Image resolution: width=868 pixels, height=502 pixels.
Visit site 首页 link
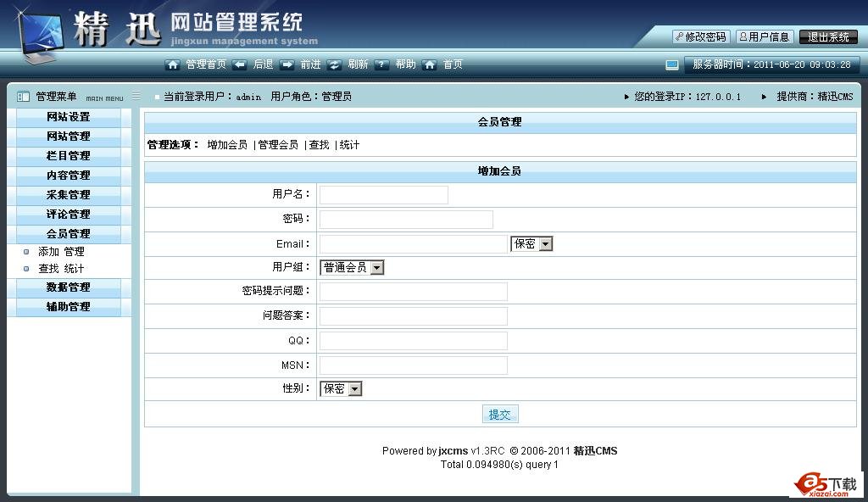point(453,64)
